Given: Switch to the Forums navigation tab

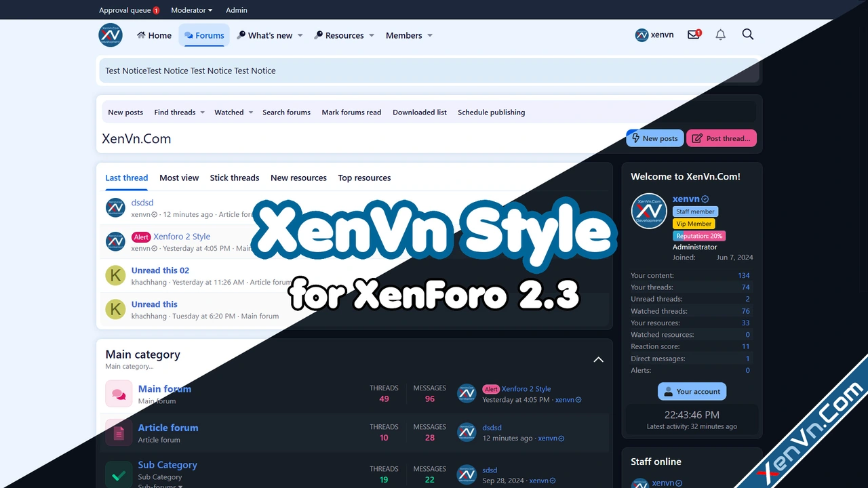Looking at the screenshot, I should [x=204, y=35].
